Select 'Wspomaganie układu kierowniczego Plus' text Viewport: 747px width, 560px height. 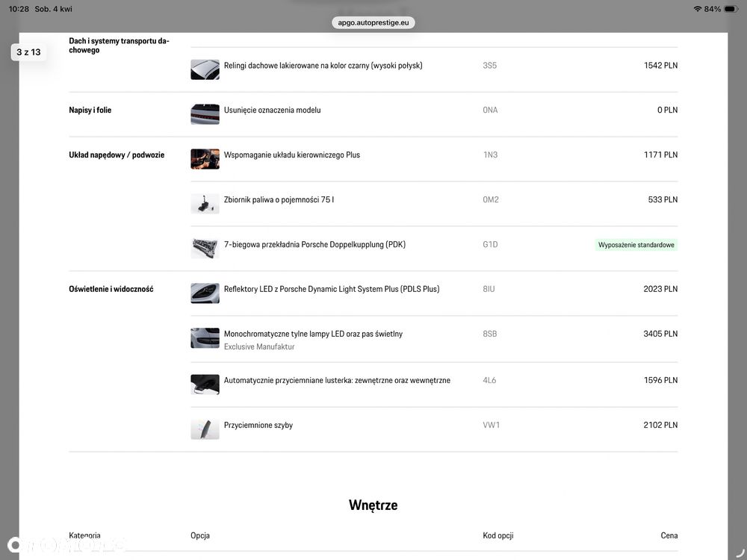click(x=292, y=155)
